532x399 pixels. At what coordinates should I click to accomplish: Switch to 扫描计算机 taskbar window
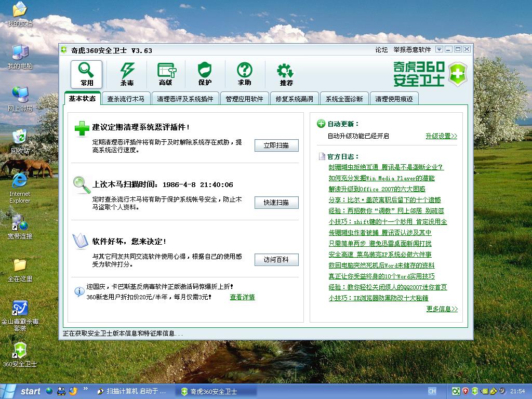pos(132,391)
